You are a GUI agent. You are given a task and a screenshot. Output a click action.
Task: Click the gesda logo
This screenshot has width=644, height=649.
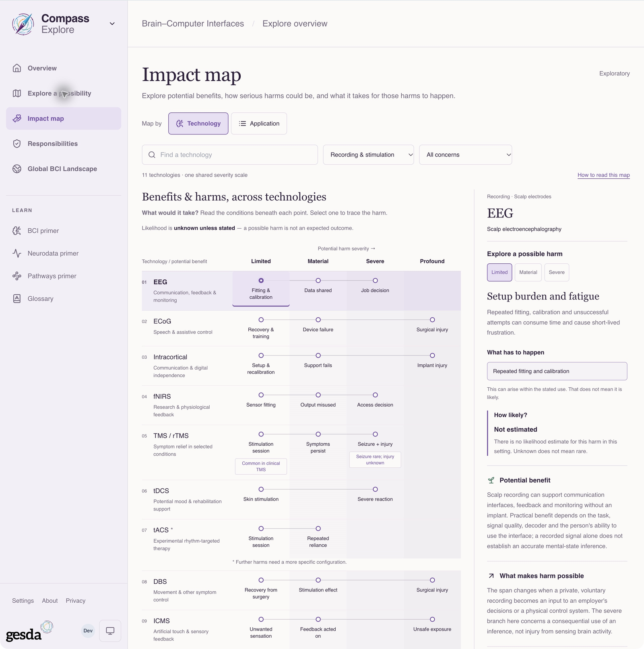coord(29,631)
